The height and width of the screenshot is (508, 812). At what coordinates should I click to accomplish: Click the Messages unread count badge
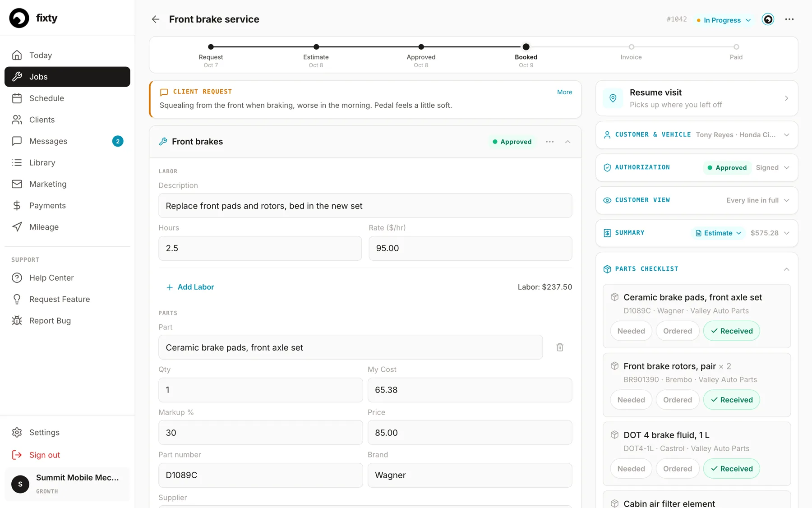pyautogui.click(x=118, y=141)
